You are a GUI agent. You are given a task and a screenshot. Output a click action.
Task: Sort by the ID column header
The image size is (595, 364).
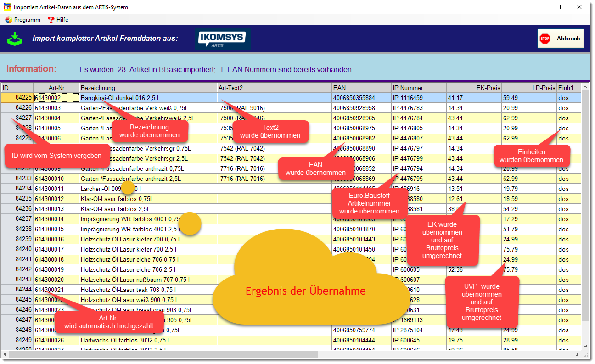point(17,88)
